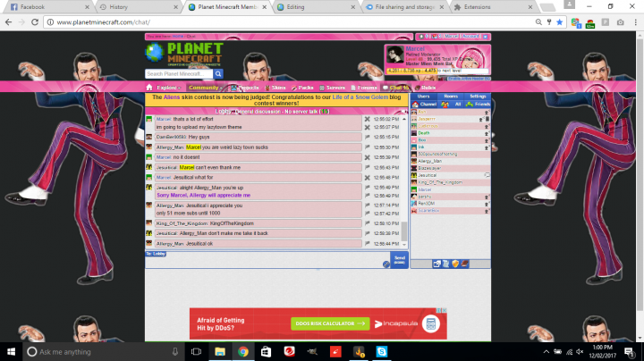644x361 pixels.
Task: Click Marcel's name on the profile card
Action: [x=415, y=49]
